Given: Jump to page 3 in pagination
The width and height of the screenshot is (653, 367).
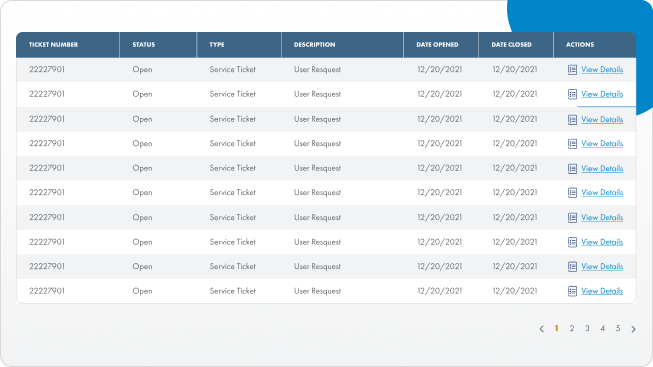Looking at the screenshot, I should pyautogui.click(x=587, y=329).
